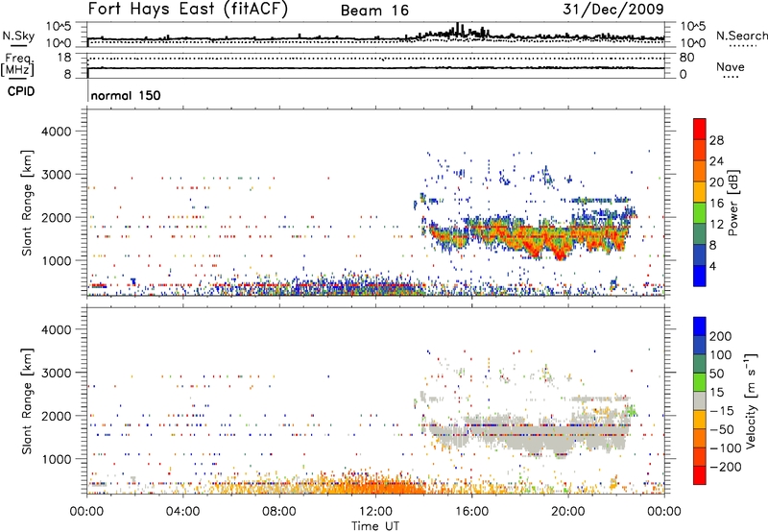Select the velocity panel's "Slant Range [km]" label
Screen dimensions: 768x532
pos(27,401)
